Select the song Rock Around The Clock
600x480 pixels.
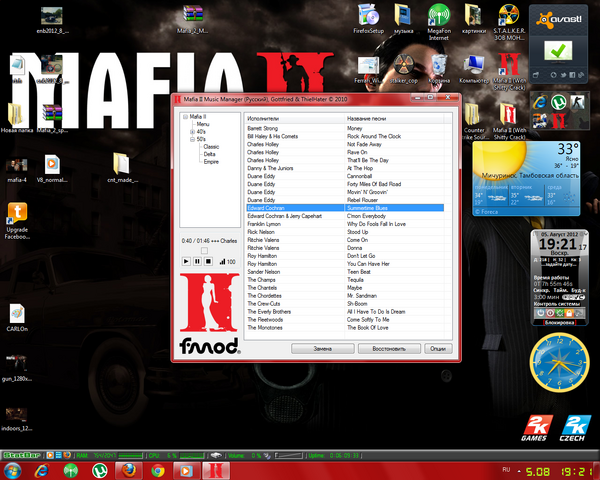click(x=374, y=136)
